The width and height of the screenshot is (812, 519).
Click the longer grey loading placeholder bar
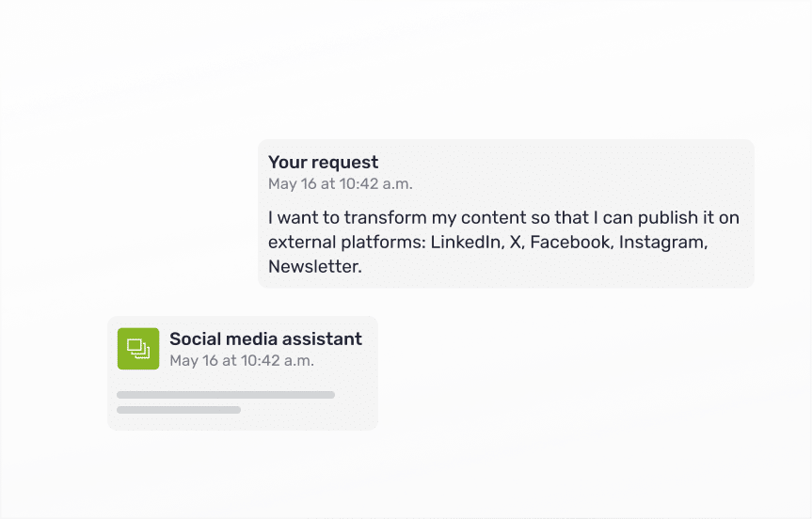click(226, 395)
